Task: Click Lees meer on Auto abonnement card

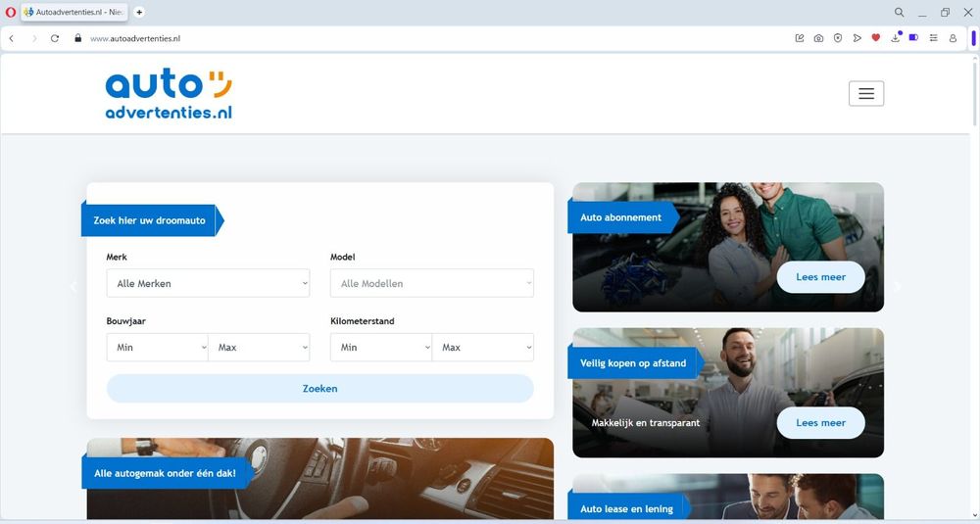Action: coord(820,277)
